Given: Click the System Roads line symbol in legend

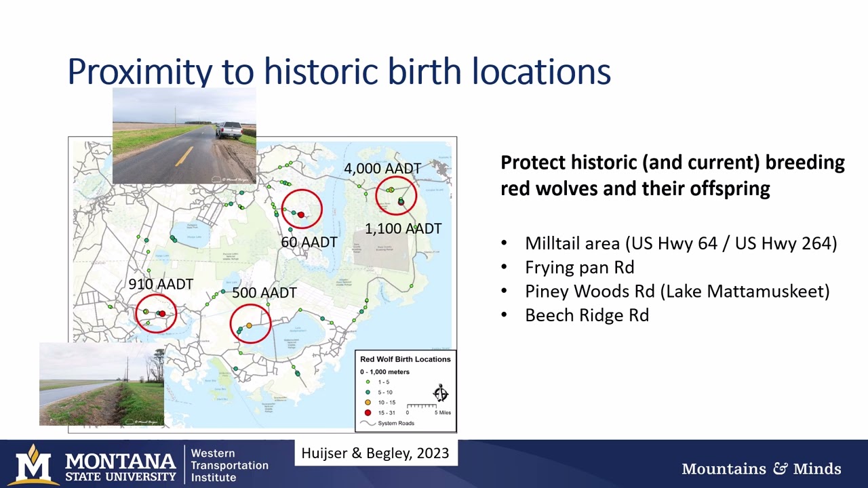Looking at the screenshot, I should [368, 423].
